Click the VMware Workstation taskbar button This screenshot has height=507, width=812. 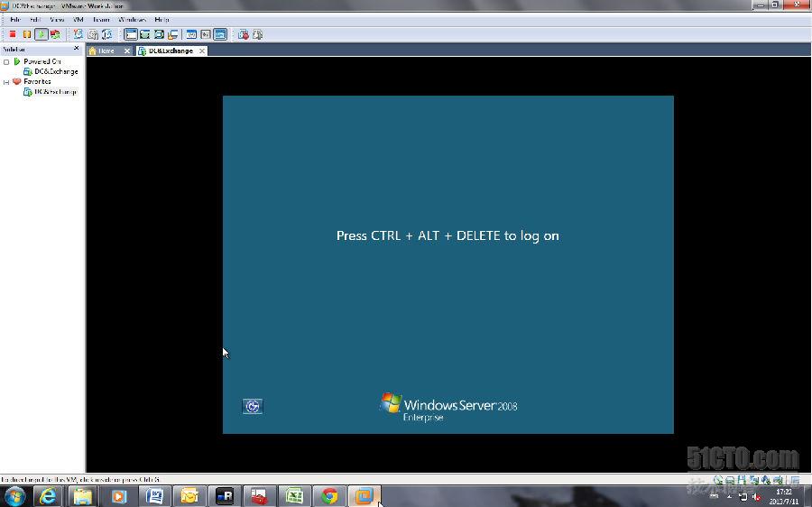point(364,496)
